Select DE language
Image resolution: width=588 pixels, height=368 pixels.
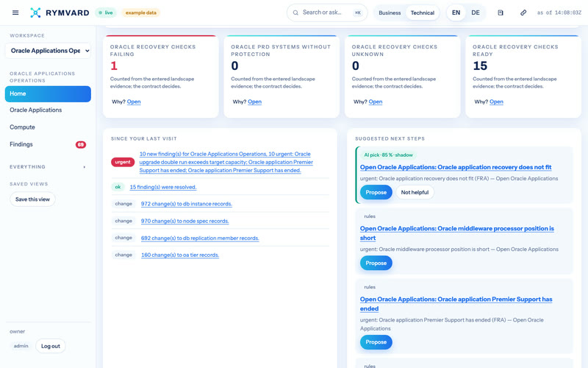tap(476, 13)
